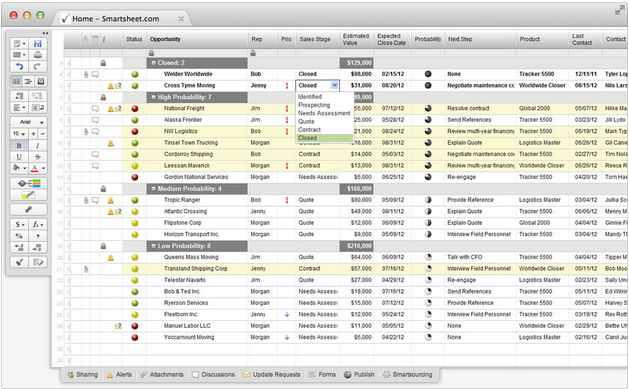Open the Update Requests tab

(271, 375)
